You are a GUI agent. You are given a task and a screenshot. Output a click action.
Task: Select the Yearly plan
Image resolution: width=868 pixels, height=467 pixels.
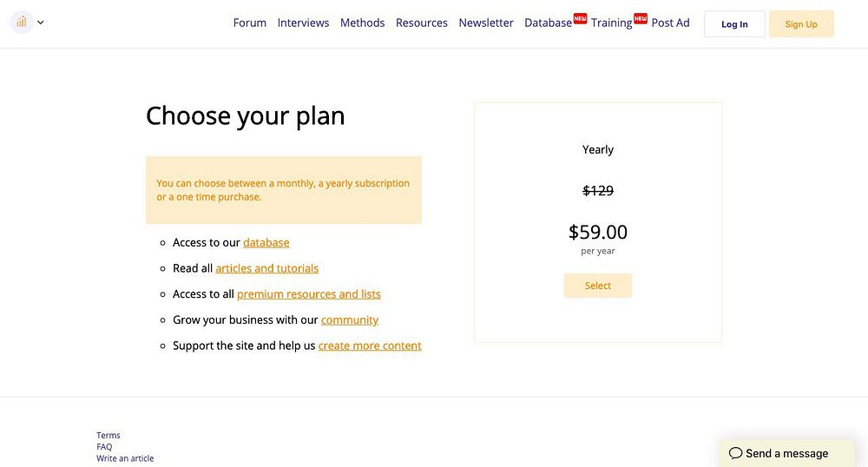[x=597, y=286]
